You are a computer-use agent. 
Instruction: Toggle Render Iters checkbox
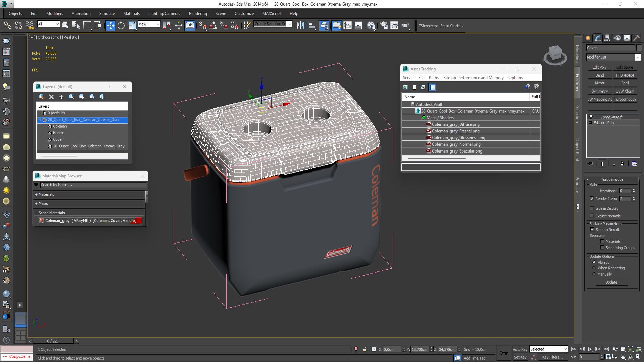coord(592,198)
